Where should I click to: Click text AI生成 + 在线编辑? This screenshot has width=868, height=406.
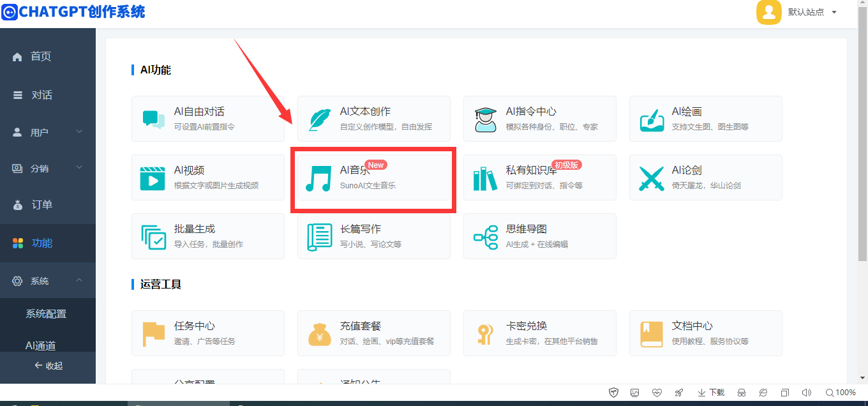(x=537, y=244)
